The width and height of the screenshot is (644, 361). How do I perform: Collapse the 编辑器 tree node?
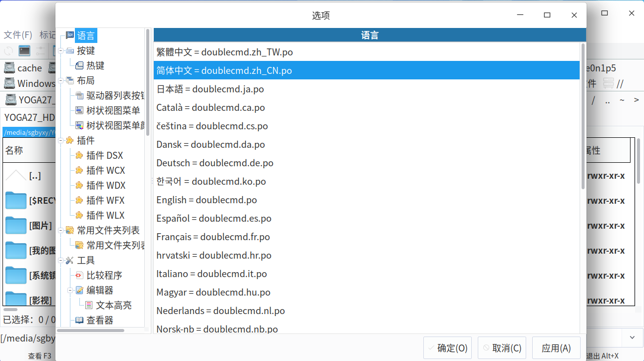click(70, 290)
